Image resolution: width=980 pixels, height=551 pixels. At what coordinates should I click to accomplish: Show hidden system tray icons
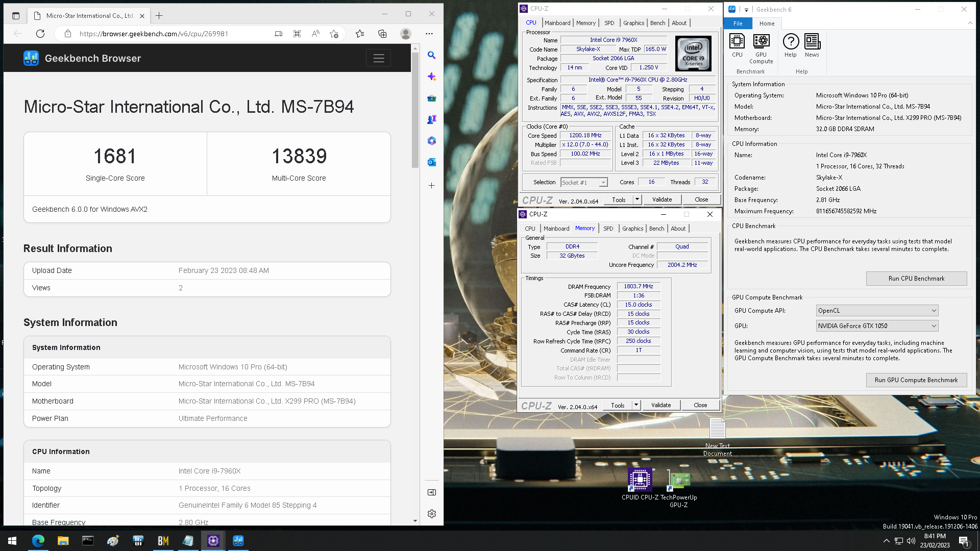887,541
